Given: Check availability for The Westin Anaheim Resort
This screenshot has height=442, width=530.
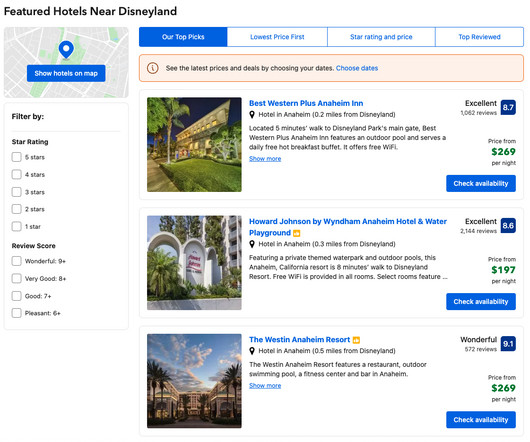Looking at the screenshot, I should click(481, 420).
